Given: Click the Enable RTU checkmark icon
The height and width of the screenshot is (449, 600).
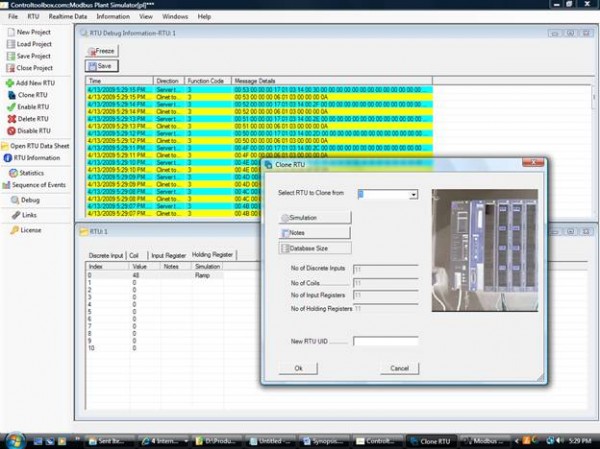Looking at the screenshot, I should [x=10, y=106].
